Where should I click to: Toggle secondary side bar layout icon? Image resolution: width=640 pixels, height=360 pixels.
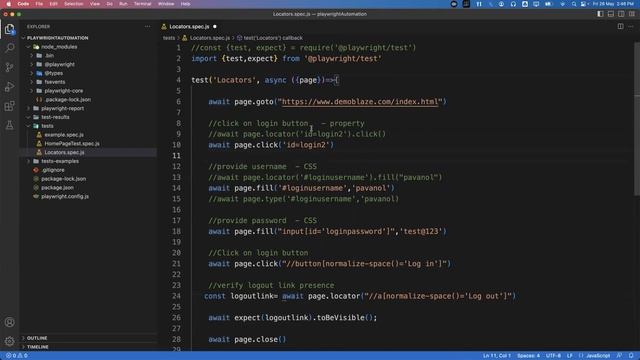(621, 14)
